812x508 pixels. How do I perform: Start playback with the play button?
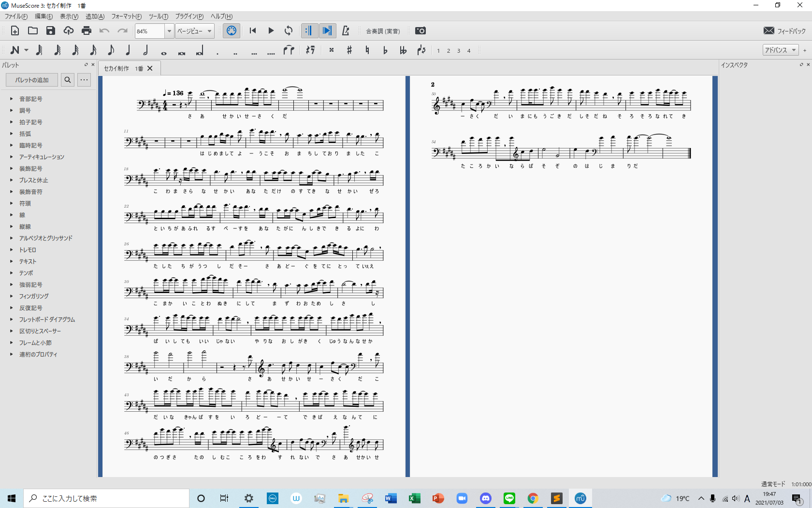[x=271, y=31]
